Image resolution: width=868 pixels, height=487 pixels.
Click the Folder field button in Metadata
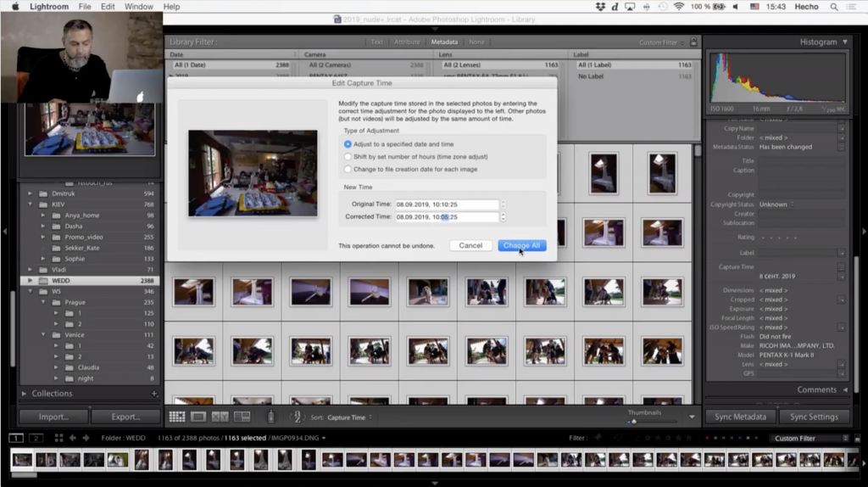click(x=842, y=137)
